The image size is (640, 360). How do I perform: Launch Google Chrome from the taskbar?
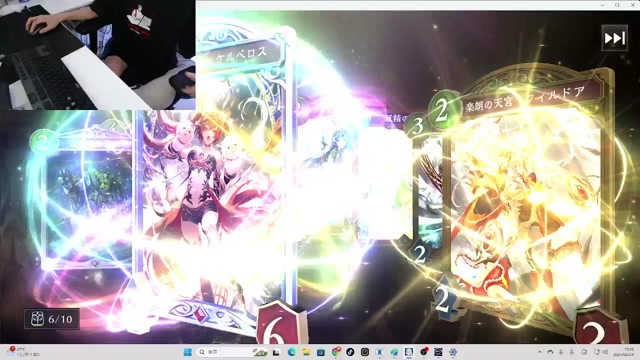(x=336, y=352)
